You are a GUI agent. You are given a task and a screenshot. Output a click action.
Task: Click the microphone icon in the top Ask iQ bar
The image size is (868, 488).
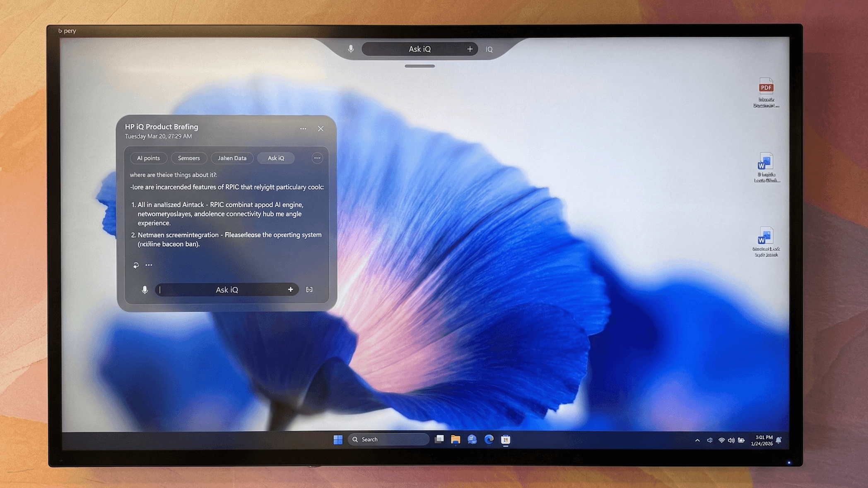coord(351,49)
